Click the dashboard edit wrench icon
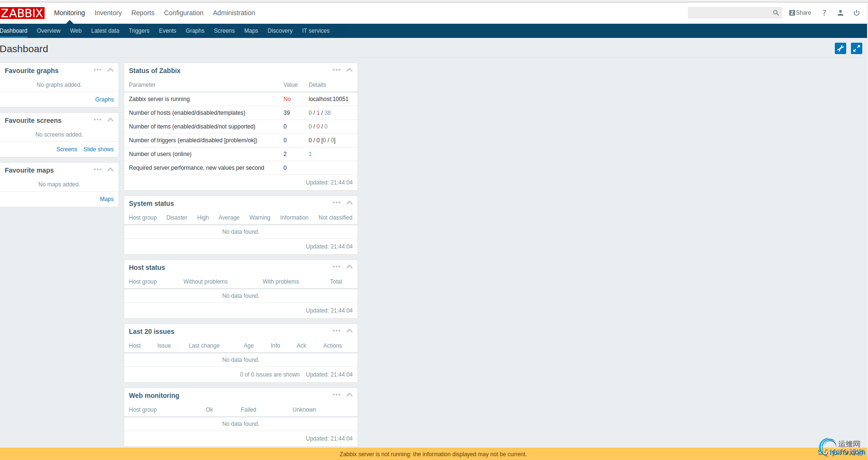Viewport: 868px width, 460px height. click(841, 48)
